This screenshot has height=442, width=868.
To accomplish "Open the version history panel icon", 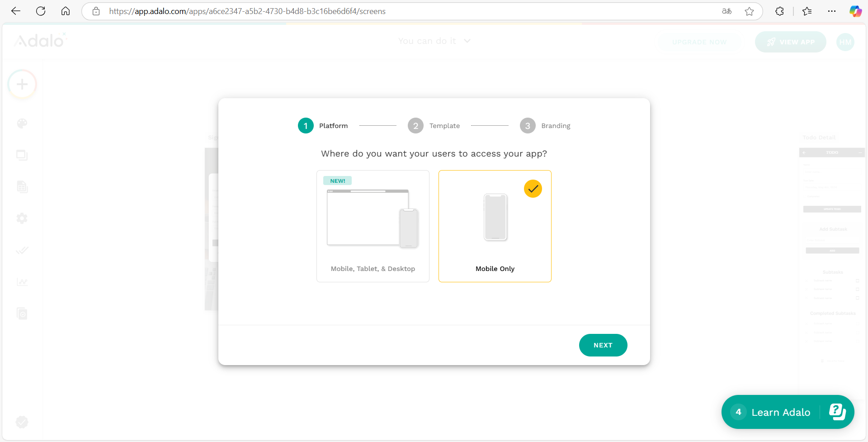I will coord(22,314).
